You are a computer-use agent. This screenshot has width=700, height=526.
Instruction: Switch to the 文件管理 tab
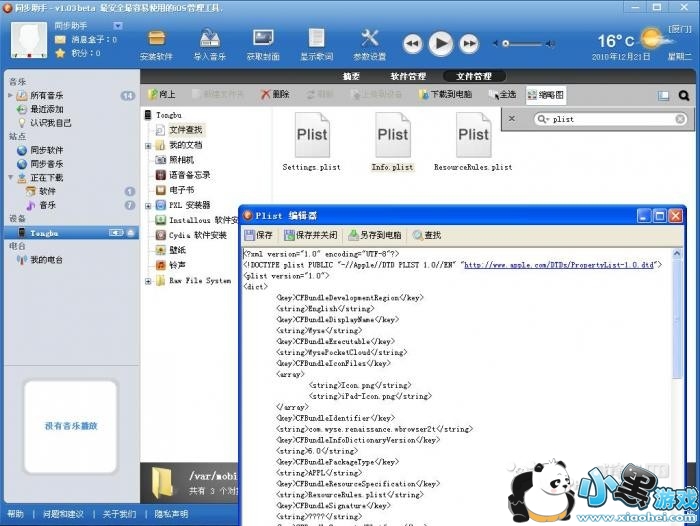[x=474, y=76]
